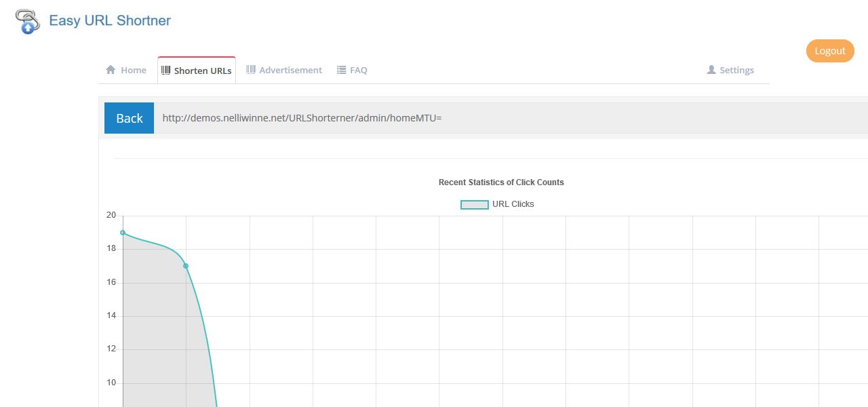This screenshot has height=407, width=868.
Task: Click the orange Logout button
Action: 830,51
